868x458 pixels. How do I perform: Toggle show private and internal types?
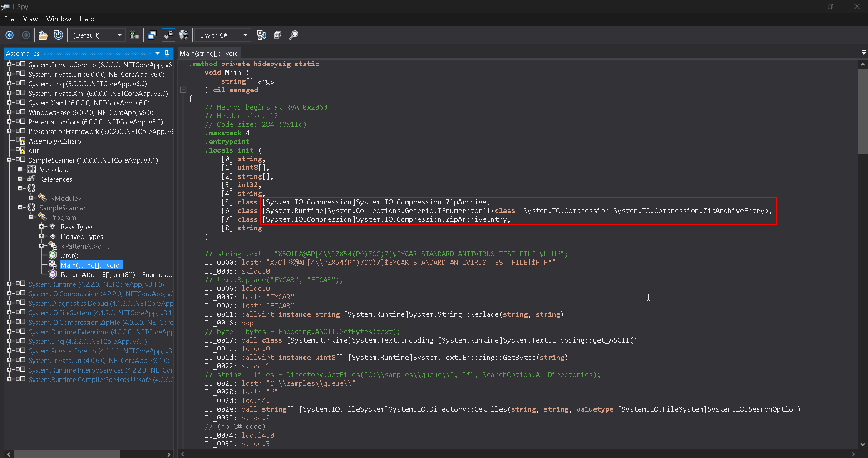pyautogui.click(x=168, y=35)
